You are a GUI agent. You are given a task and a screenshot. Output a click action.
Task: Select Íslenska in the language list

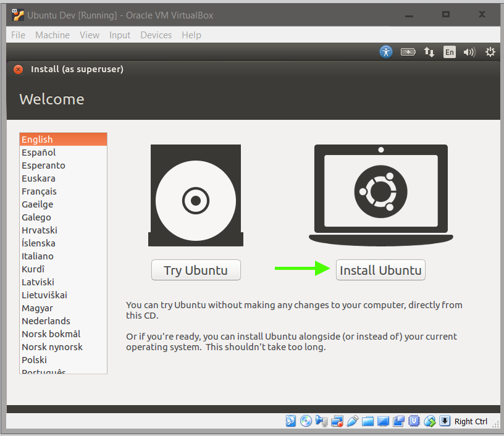click(64, 243)
